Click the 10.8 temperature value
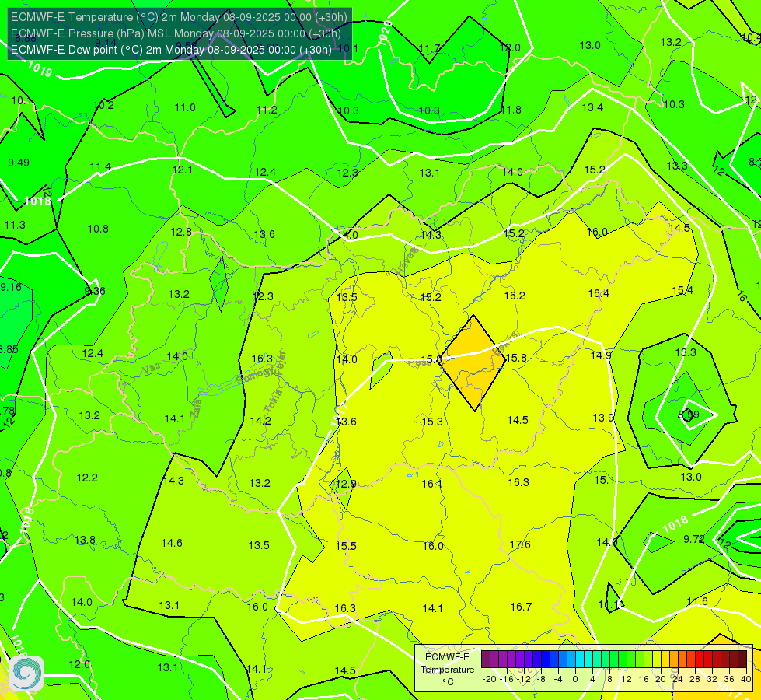 coord(97,229)
